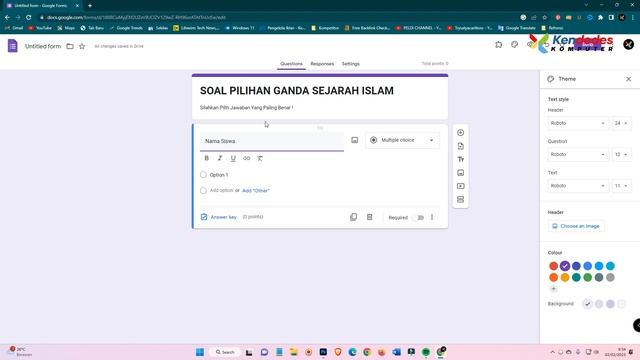Toggle bold formatting on question text
Screen dimensions: 640x360
pos(207,158)
